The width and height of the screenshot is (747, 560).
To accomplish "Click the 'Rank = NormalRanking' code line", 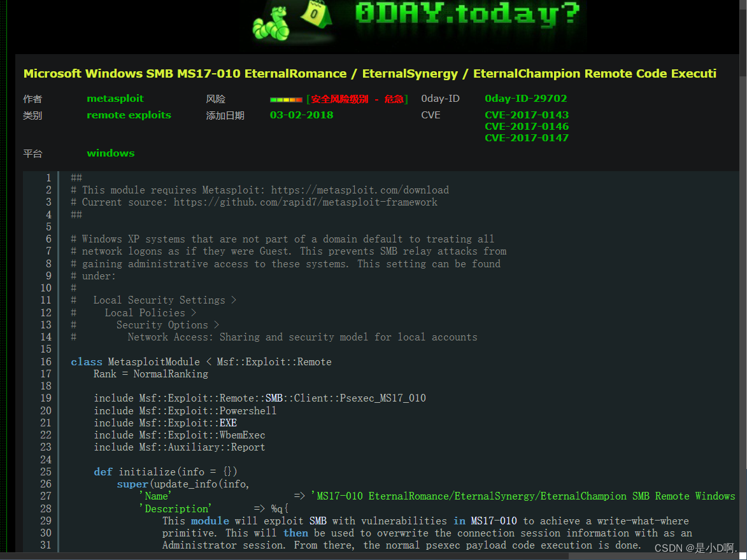I will (x=150, y=374).
